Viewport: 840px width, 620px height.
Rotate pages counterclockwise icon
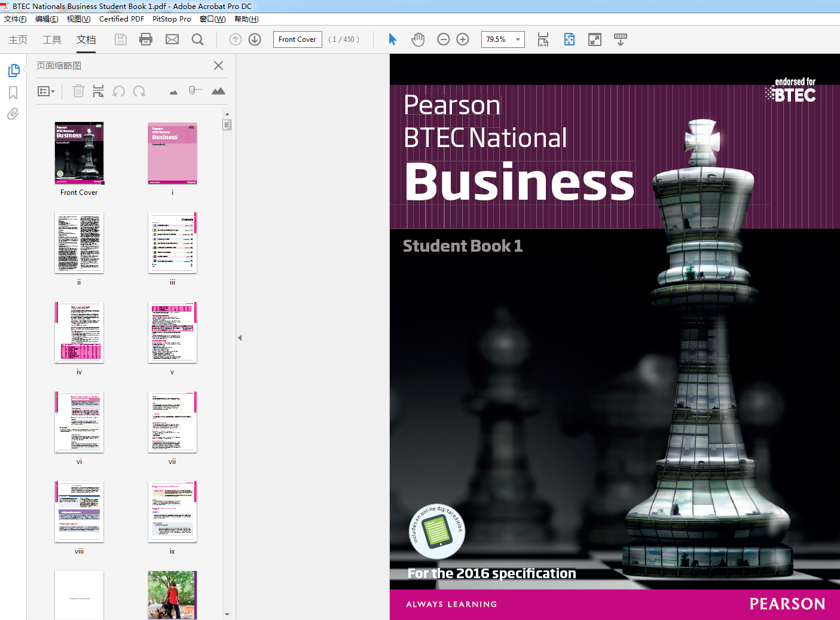(x=119, y=91)
